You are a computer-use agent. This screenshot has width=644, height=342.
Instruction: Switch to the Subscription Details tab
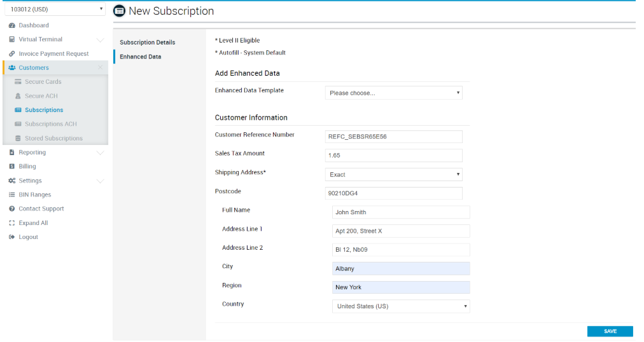coord(148,43)
